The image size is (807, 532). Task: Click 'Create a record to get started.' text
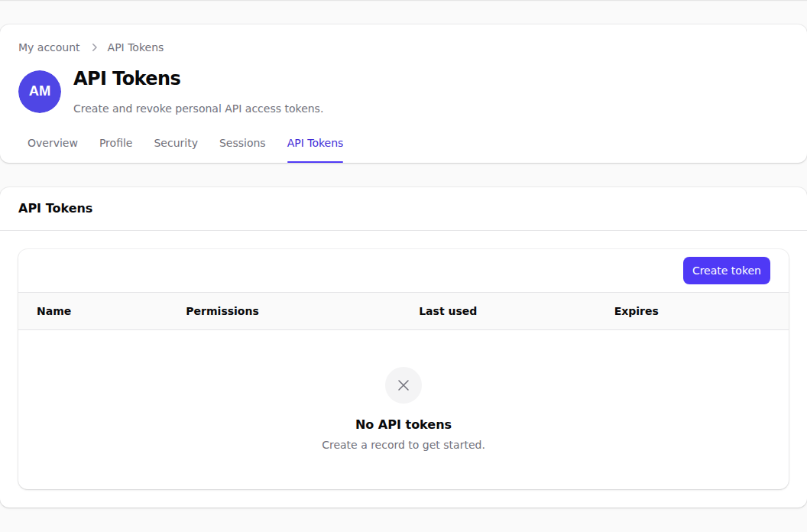coord(403,445)
